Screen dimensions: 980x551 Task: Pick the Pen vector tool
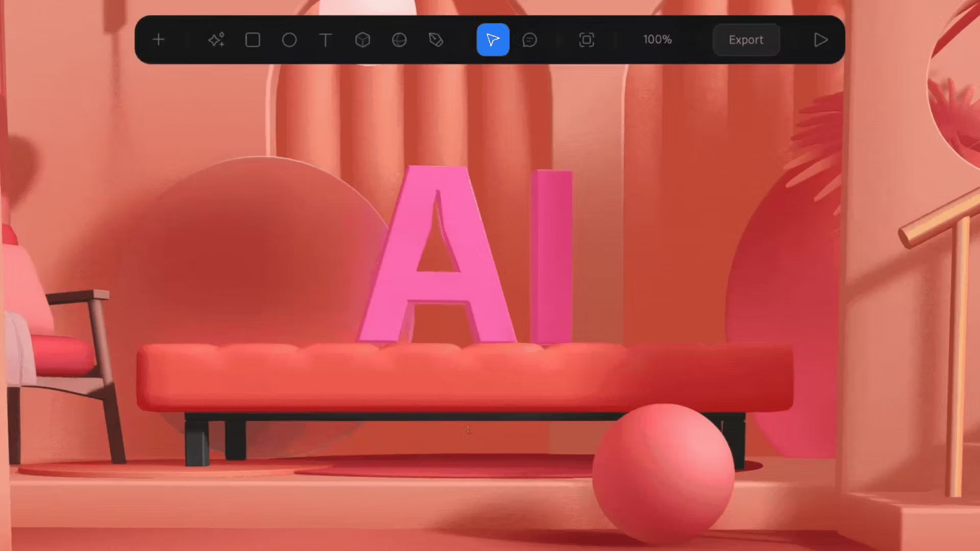click(436, 40)
